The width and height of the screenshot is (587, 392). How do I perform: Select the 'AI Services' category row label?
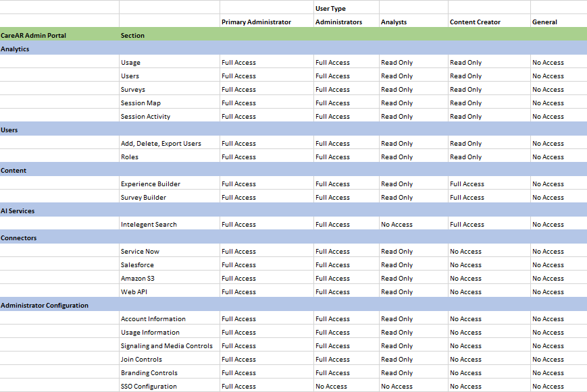(x=18, y=211)
